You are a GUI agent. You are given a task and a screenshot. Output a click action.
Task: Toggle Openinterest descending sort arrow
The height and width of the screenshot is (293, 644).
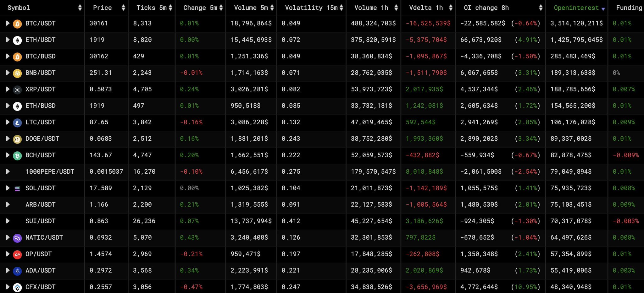pos(603,9)
